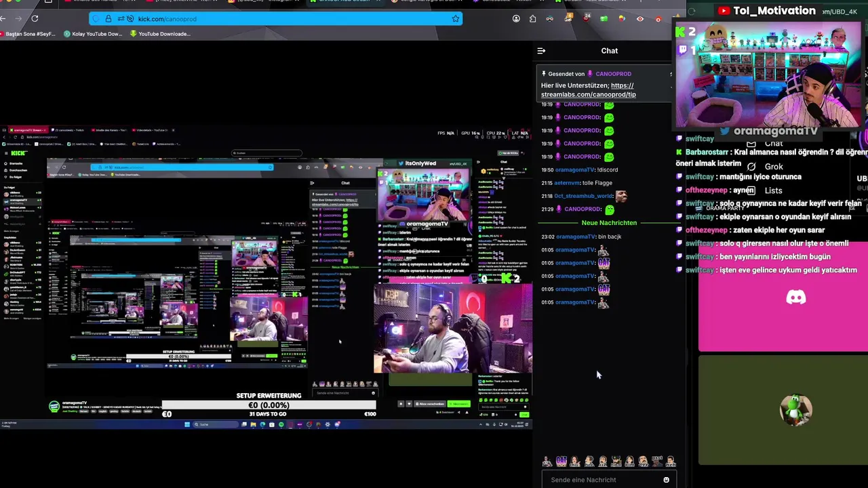Click the forward arrow in main browser toolbar
868x488 pixels.
(x=18, y=19)
